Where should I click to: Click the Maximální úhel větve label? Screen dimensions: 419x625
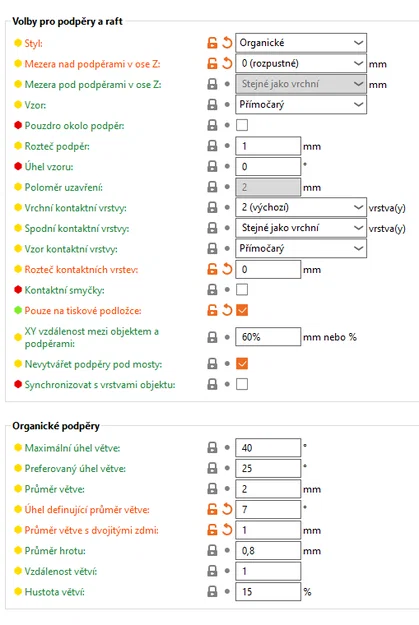pos(72,448)
